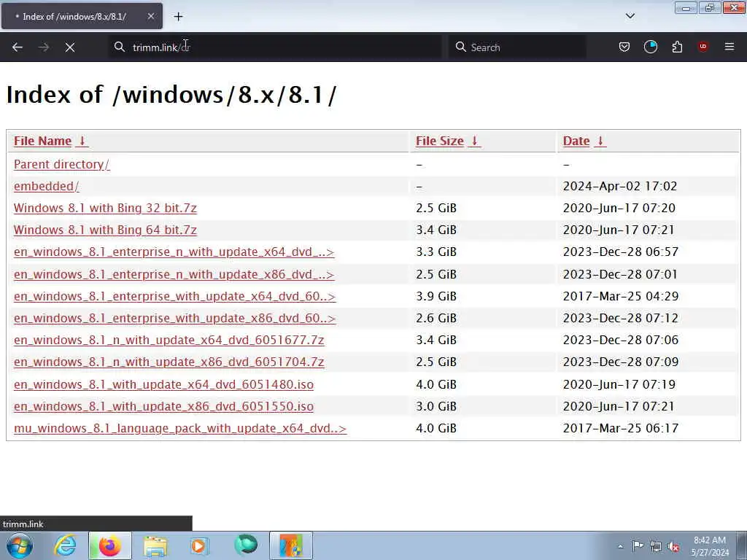The width and height of the screenshot is (747, 560).
Task: Open the list all tabs dropdown
Action: tap(630, 16)
